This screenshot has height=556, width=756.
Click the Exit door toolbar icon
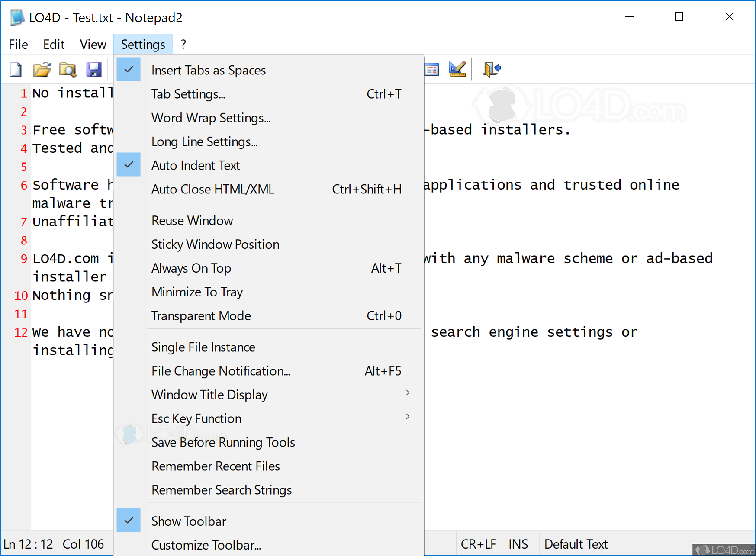[492, 69]
